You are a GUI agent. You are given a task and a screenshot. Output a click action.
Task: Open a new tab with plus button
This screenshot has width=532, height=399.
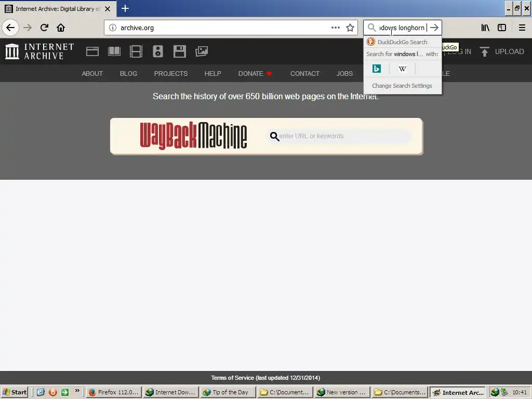(x=125, y=8)
